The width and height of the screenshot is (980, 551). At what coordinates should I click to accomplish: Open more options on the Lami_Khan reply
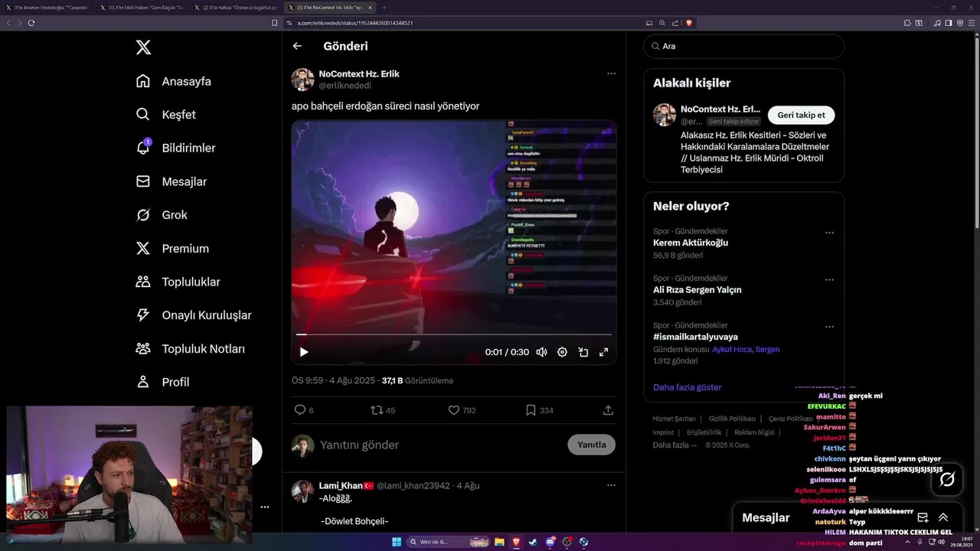click(611, 485)
